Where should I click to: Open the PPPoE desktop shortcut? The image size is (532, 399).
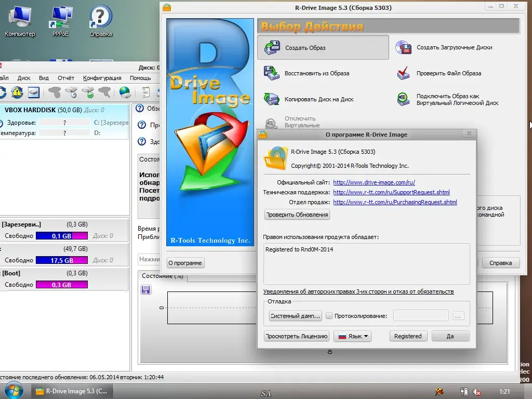coord(60,21)
